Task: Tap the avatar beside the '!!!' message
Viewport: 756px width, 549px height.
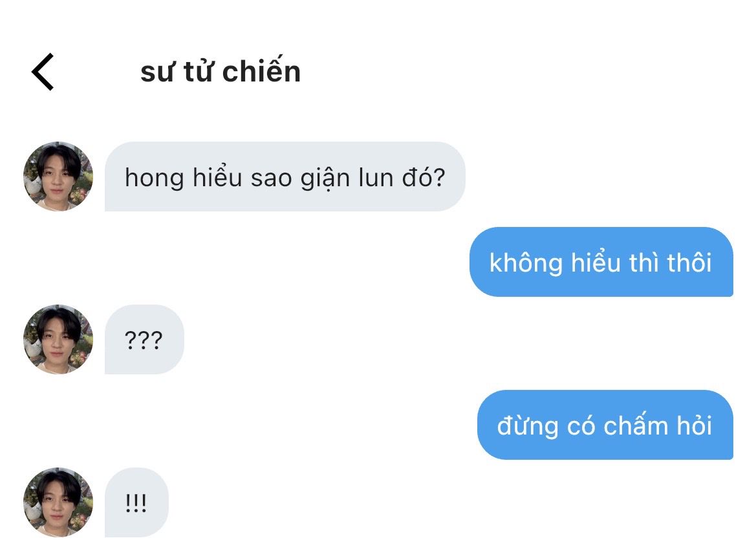Action: coord(58,502)
